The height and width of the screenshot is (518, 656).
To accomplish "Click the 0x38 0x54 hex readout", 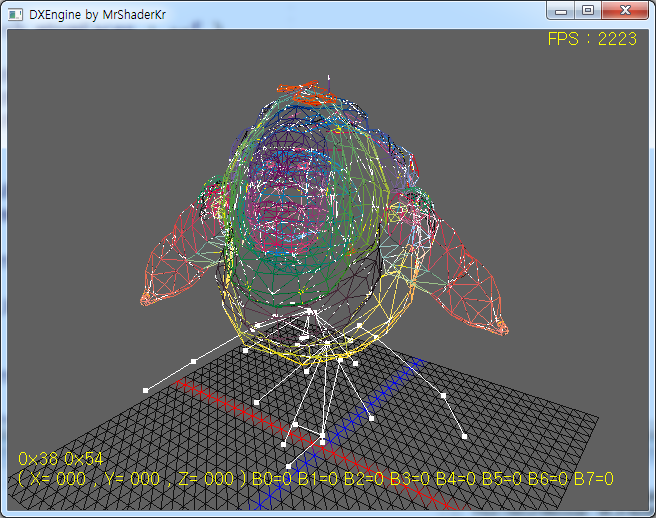I will pos(61,459).
